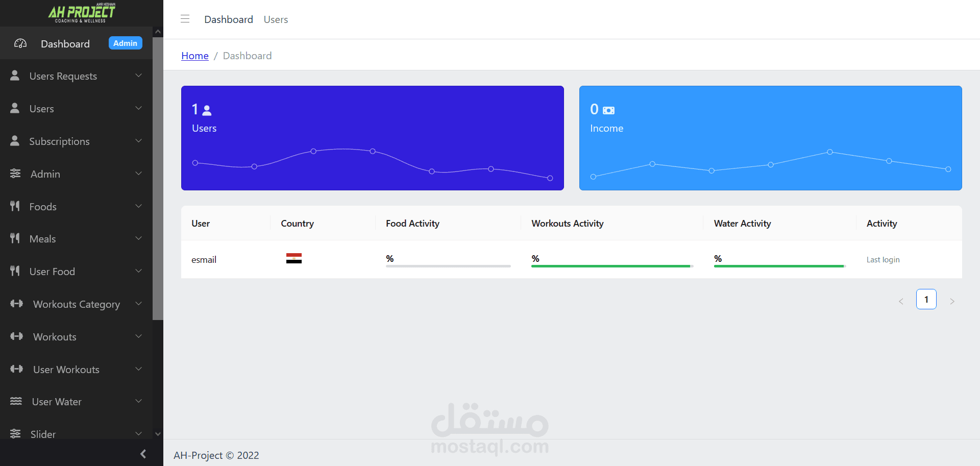
Task: Click the Egyptian flag thumbnail for esmail
Action: pos(294,258)
